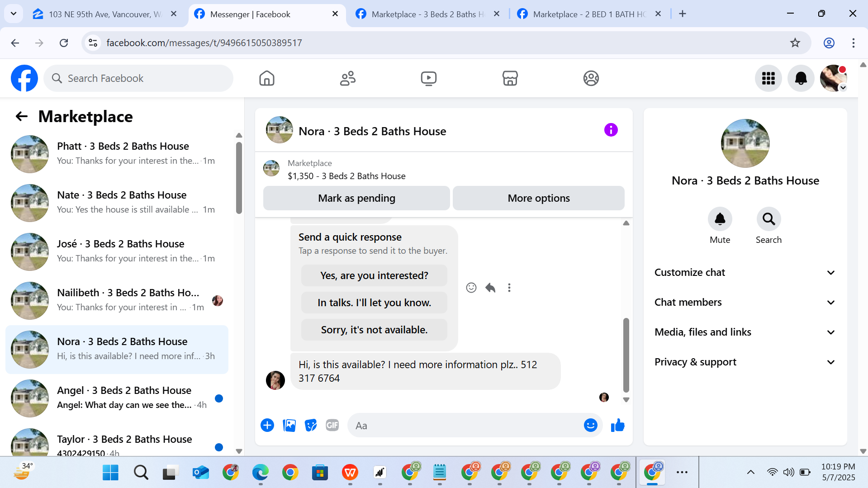Open Phatt conversation in list

pos(117,154)
